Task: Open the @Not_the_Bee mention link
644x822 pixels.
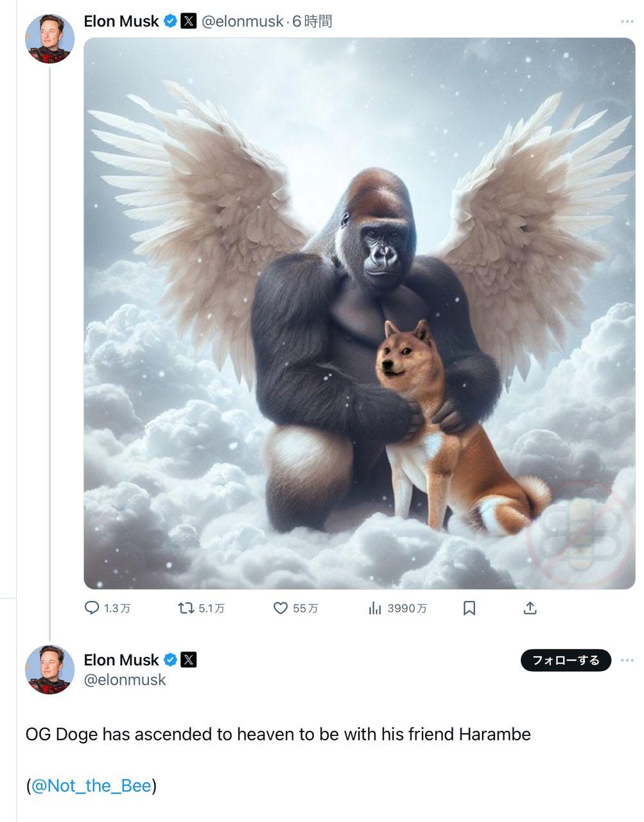Action: (91, 785)
